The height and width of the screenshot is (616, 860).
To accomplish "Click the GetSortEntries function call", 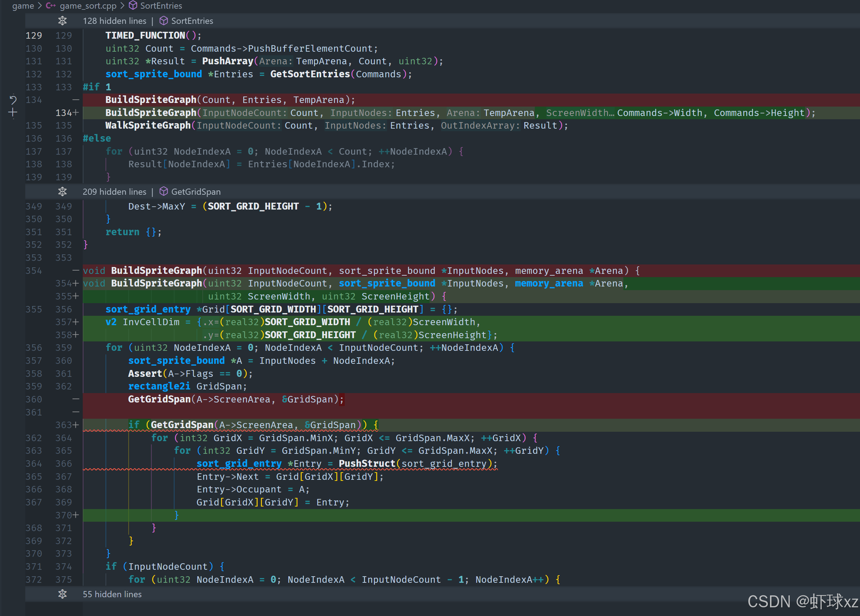I will click(310, 74).
